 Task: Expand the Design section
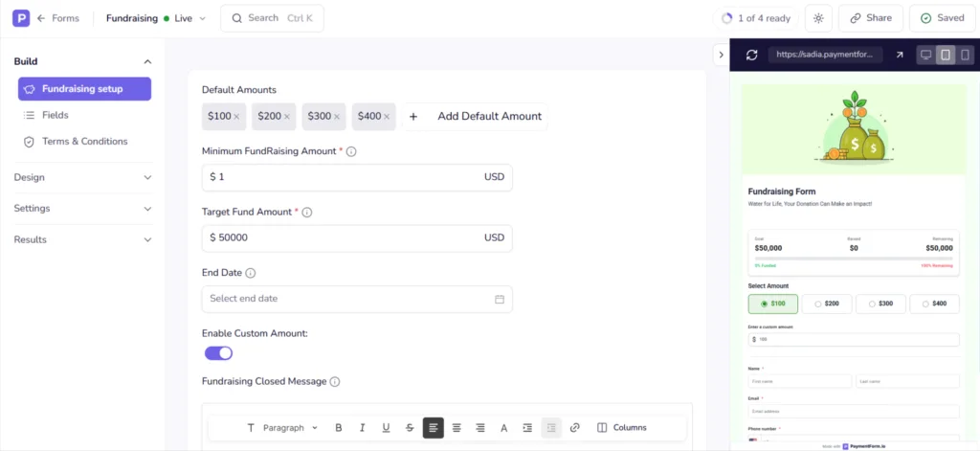click(x=83, y=178)
